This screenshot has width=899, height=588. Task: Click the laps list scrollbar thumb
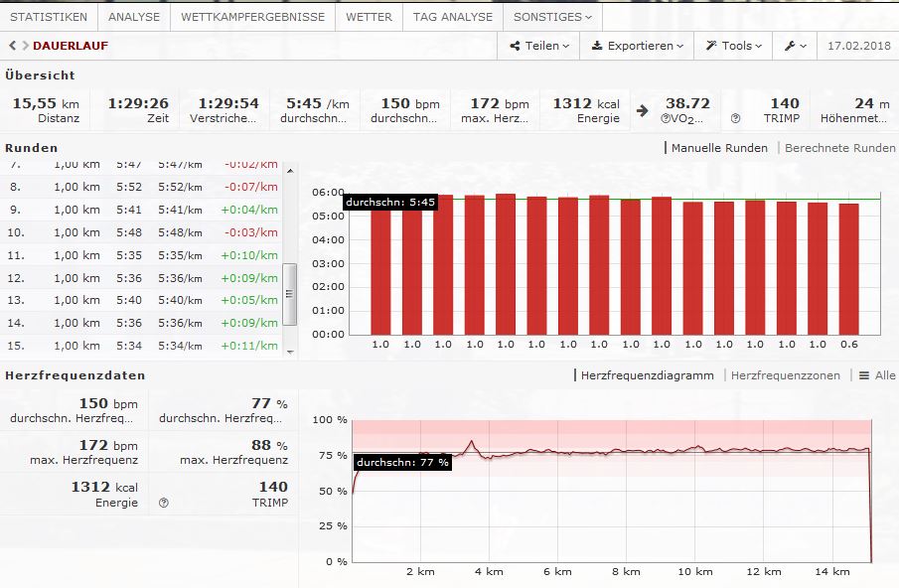coord(290,294)
